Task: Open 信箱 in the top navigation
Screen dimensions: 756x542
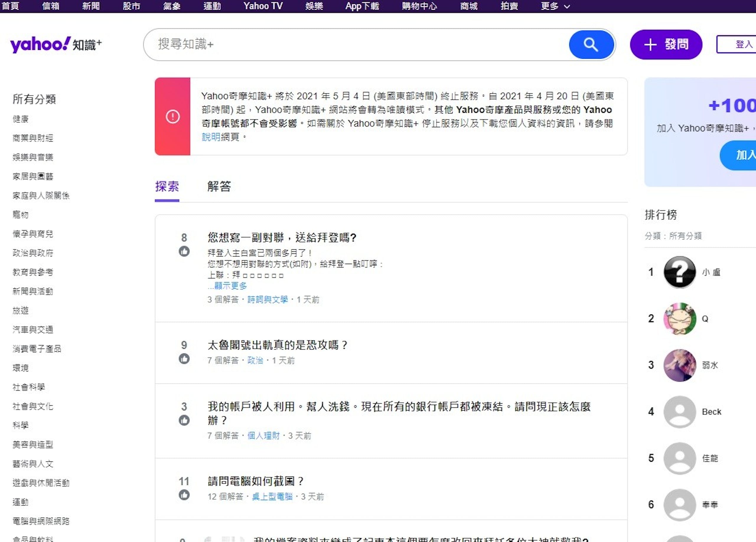Action: pyautogui.click(x=51, y=6)
